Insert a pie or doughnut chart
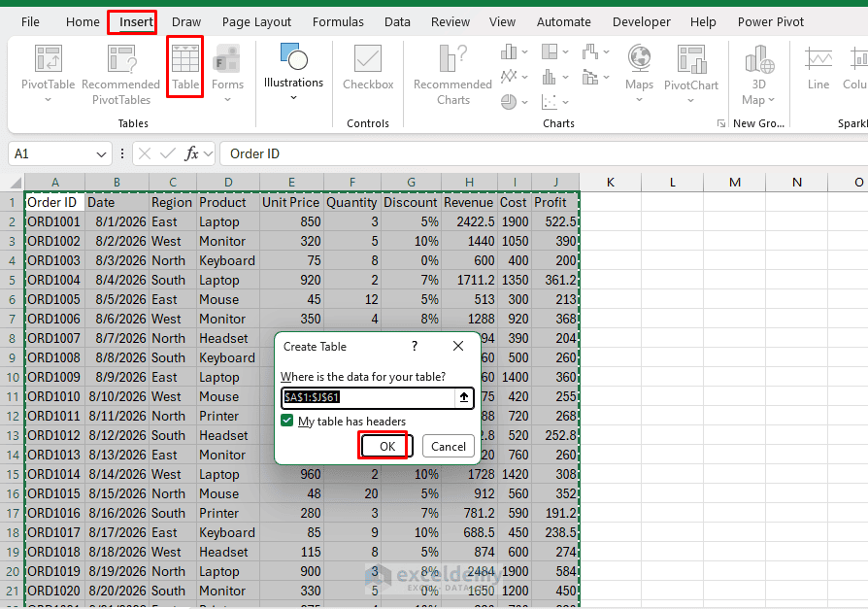This screenshot has height=609, width=868. click(515, 101)
